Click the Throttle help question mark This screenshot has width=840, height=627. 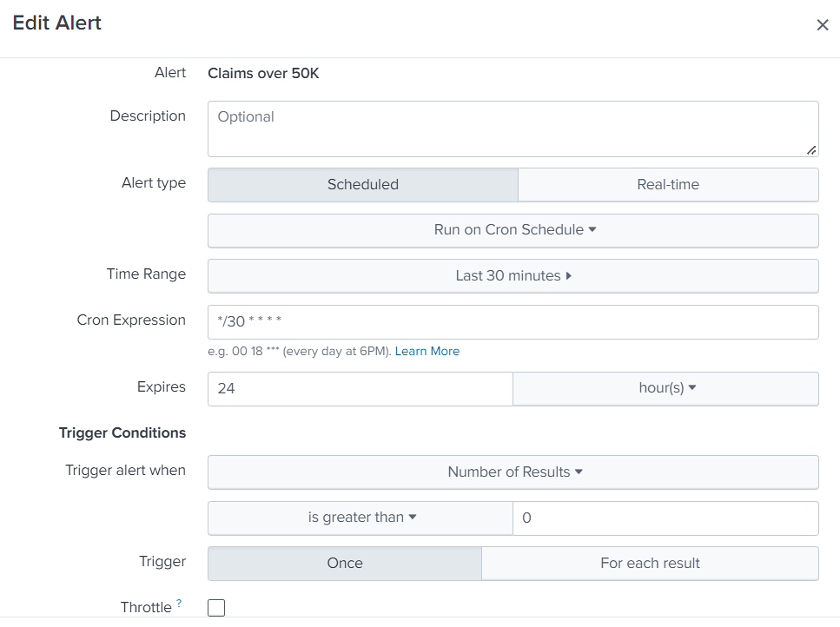pos(179,603)
